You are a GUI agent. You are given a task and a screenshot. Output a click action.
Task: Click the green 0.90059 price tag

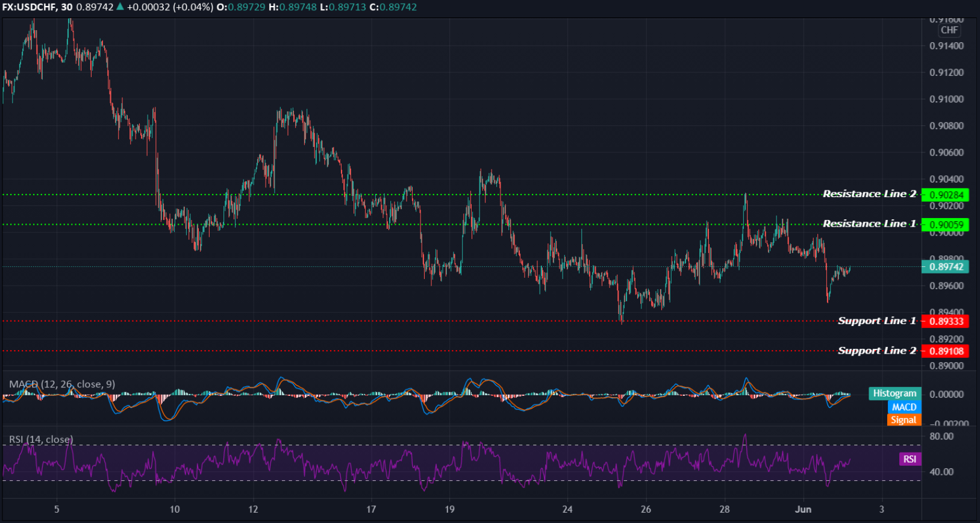click(x=945, y=225)
